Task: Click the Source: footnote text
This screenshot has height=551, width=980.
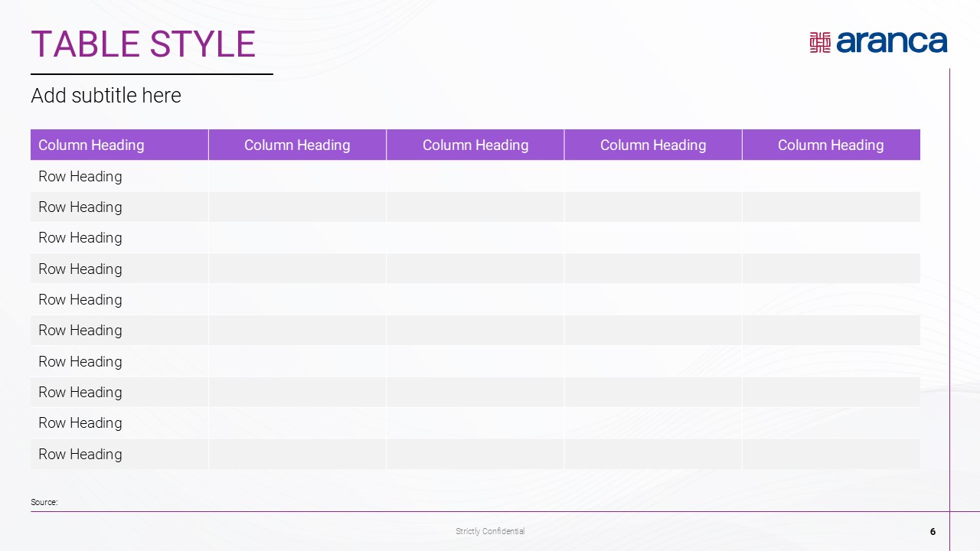Action: (44, 502)
